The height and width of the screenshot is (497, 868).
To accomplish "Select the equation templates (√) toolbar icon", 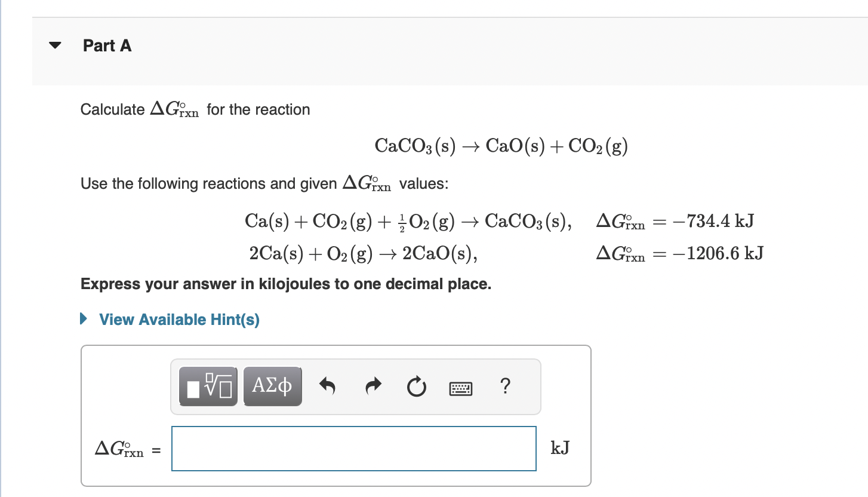I will click(208, 386).
